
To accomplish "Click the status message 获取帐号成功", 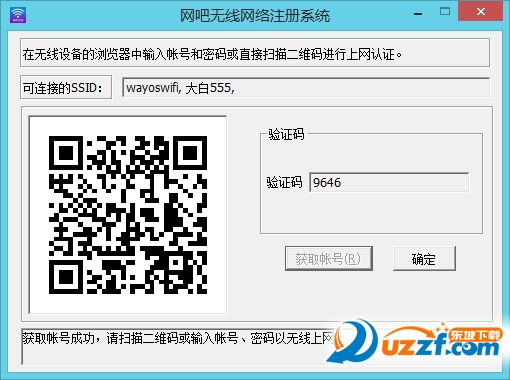I will click(x=178, y=338).
